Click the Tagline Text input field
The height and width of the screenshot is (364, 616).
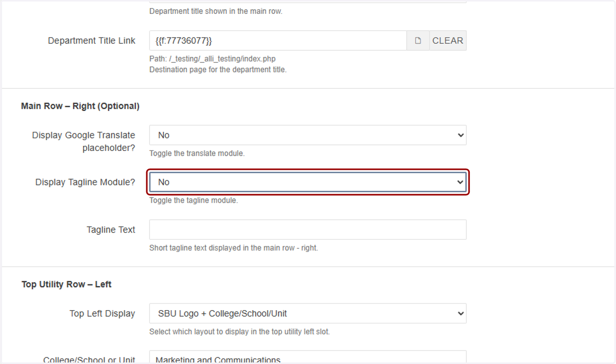tap(308, 229)
